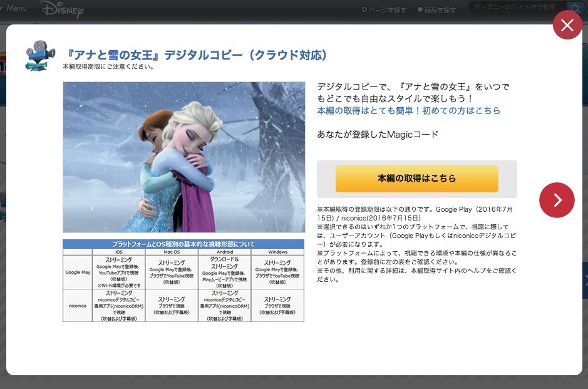Click the Google Play row label
This screenshot has width=588, height=389.
click(78, 272)
